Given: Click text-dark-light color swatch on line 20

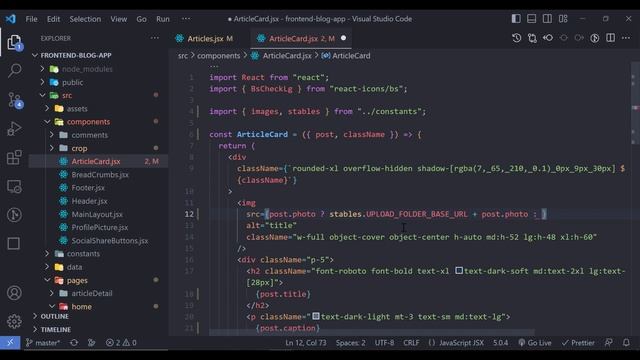Looking at the screenshot, I should [316, 316].
